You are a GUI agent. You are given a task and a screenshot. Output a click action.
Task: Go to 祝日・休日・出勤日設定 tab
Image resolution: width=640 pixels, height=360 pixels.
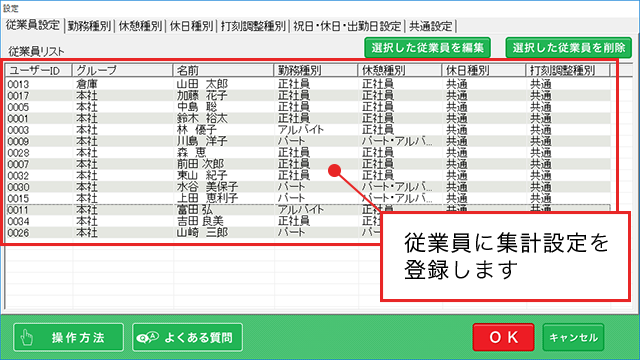point(347,26)
